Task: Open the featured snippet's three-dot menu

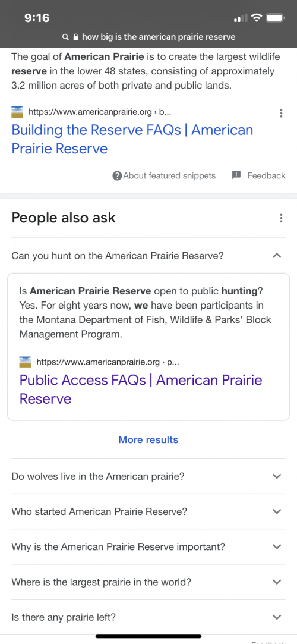Action: click(281, 114)
